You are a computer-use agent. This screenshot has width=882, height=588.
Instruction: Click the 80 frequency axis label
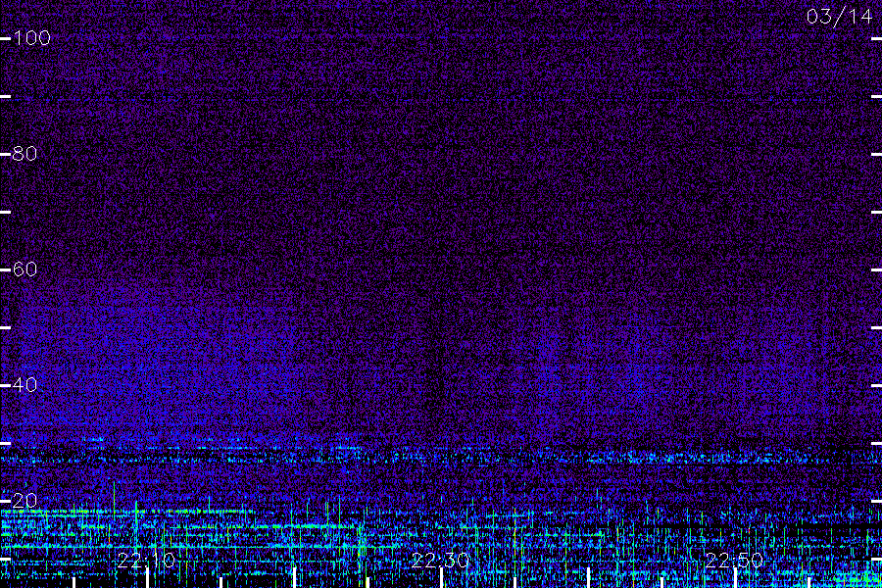pyautogui.click(x=24, y=154)
